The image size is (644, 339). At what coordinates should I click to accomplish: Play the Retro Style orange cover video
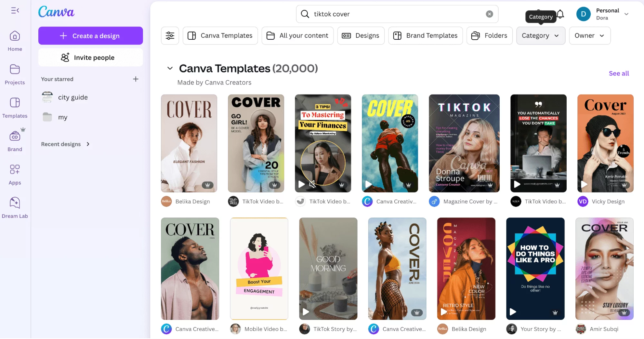click(444, 312)
